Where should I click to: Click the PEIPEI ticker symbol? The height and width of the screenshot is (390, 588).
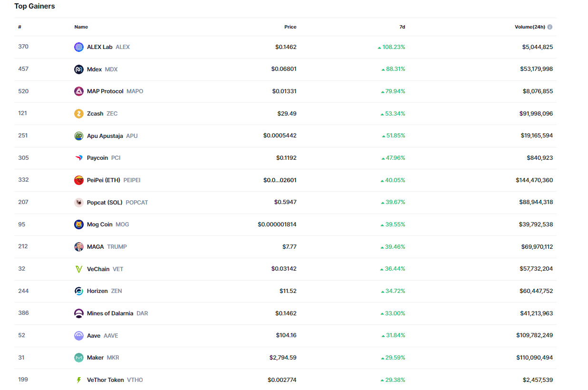[132, 180]
